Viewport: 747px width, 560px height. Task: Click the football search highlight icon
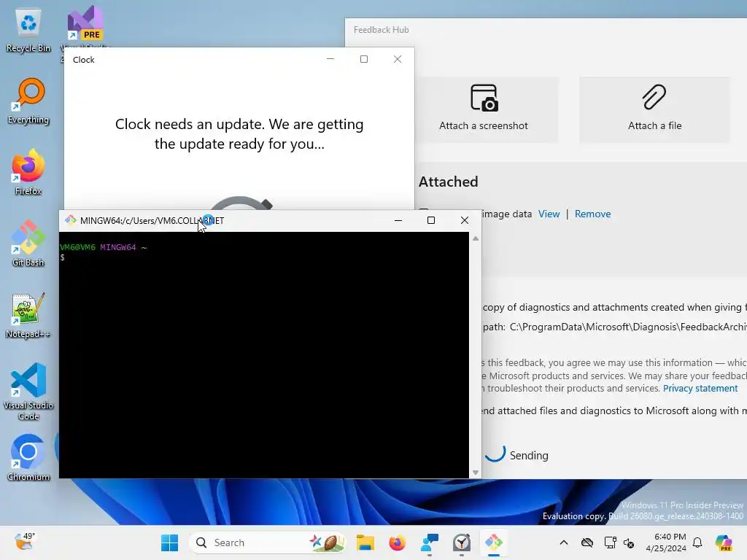(x=326, y=542)
